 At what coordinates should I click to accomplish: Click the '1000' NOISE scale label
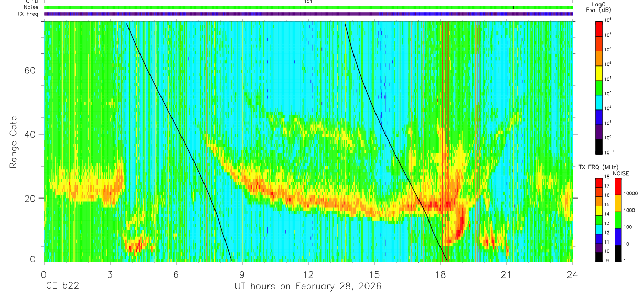[x=630, y=210]
